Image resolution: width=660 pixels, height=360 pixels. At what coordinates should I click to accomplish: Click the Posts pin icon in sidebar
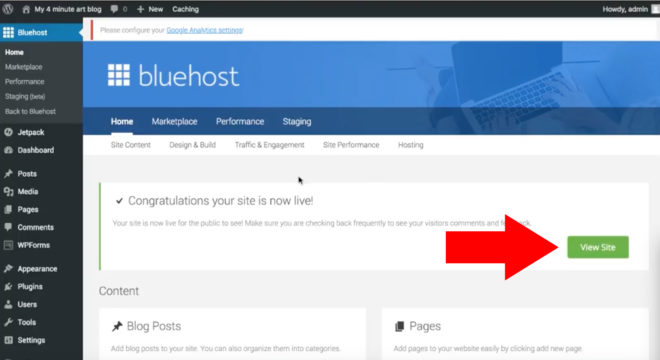coord(8,173)
